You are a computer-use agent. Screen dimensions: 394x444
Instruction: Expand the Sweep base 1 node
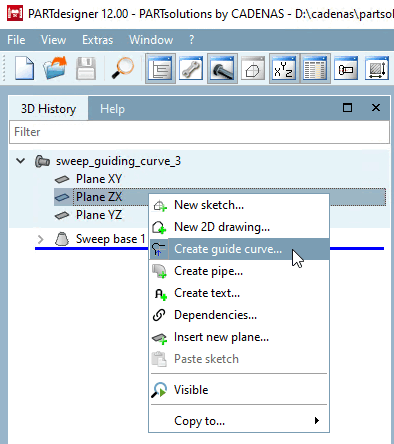[x=41, y=239]
